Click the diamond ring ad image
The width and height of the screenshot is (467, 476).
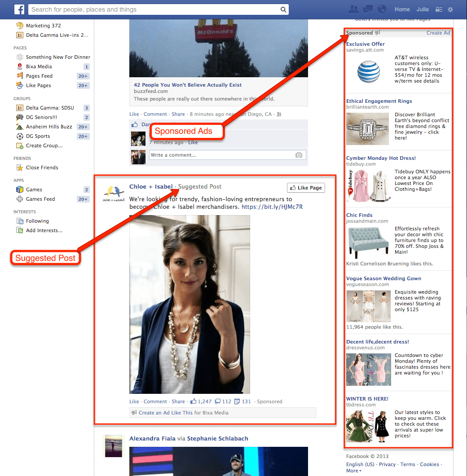[367, 129]
